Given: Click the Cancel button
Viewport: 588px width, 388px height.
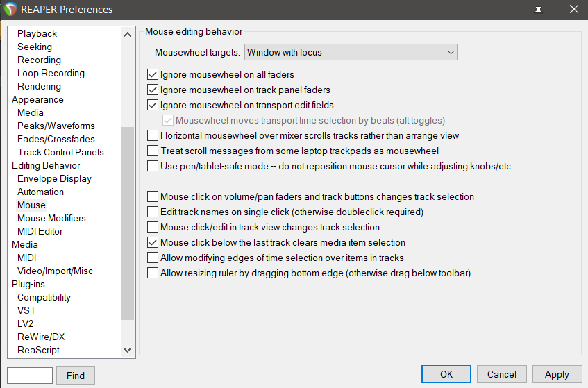Looking at the screenshot, I should tap(502, 374).
